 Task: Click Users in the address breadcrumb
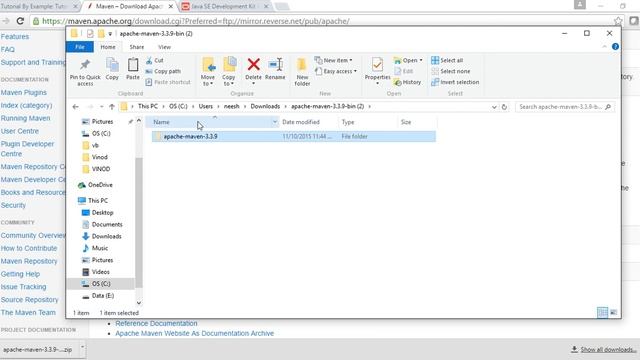[206, 107]
